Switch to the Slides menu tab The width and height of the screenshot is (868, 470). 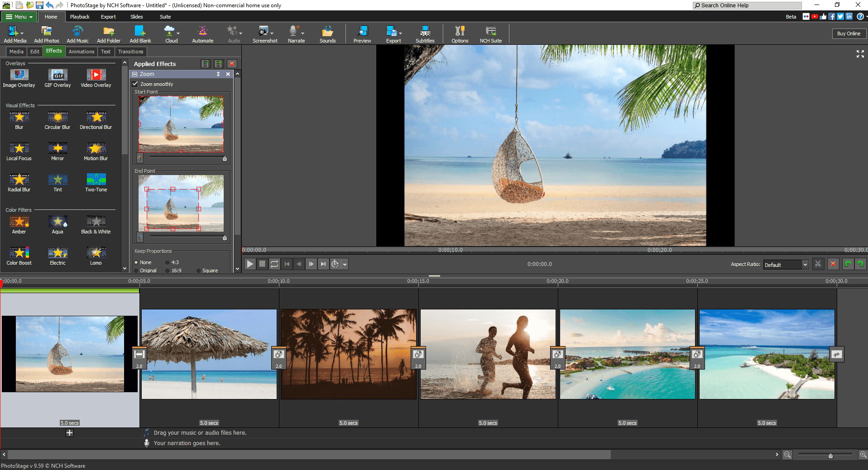[x=137, y=17]
